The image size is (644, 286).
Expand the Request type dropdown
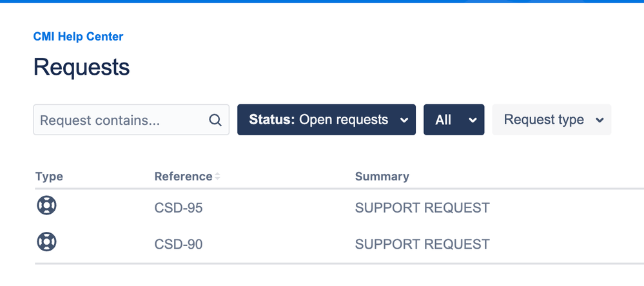click(x=552, y=119)
